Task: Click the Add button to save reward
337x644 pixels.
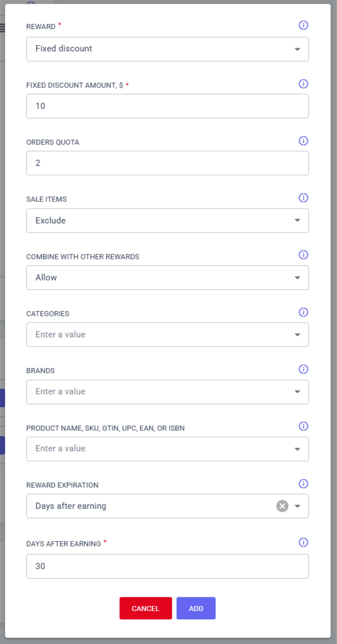Action: click(196, 608)
